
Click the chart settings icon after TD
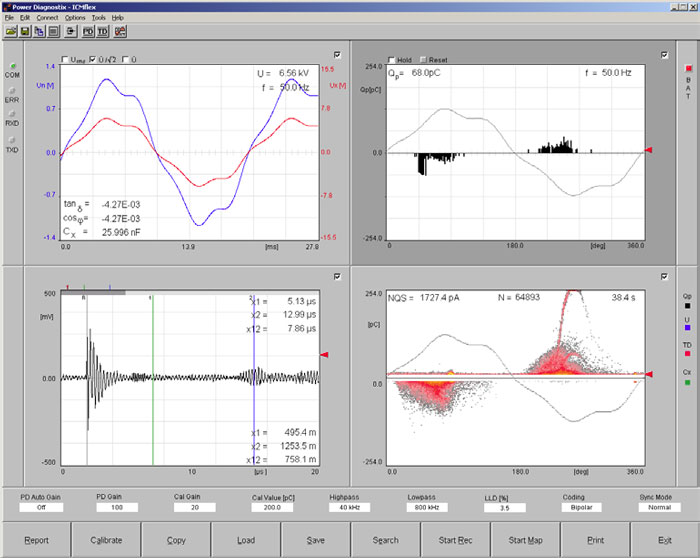point(120,32)
